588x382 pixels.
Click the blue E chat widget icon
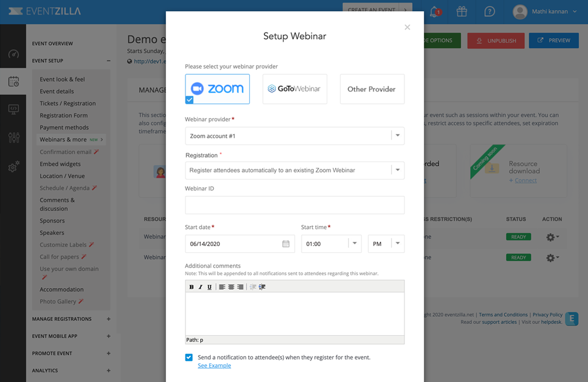(571, 319)
